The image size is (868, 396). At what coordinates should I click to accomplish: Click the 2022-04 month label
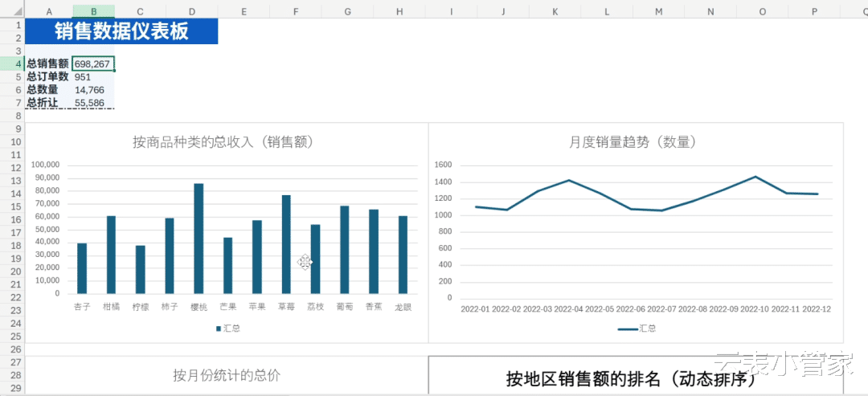point(568,308)
